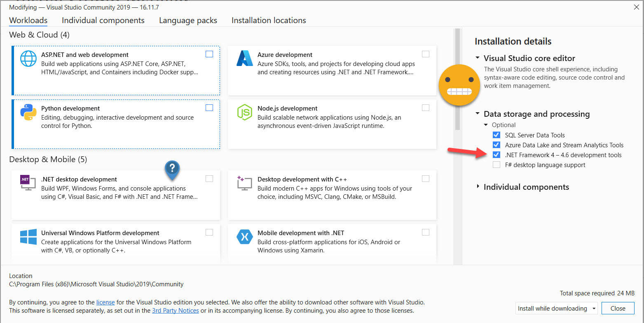The height and width of the screenshot is (323, 644).
Task: Click the Xamarin mobile development icon
Action: pyautogui.click(x=244, y=237)
